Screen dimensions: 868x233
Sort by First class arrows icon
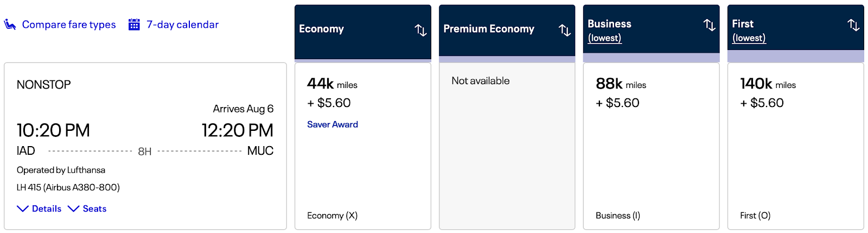[x=853, y=25]
